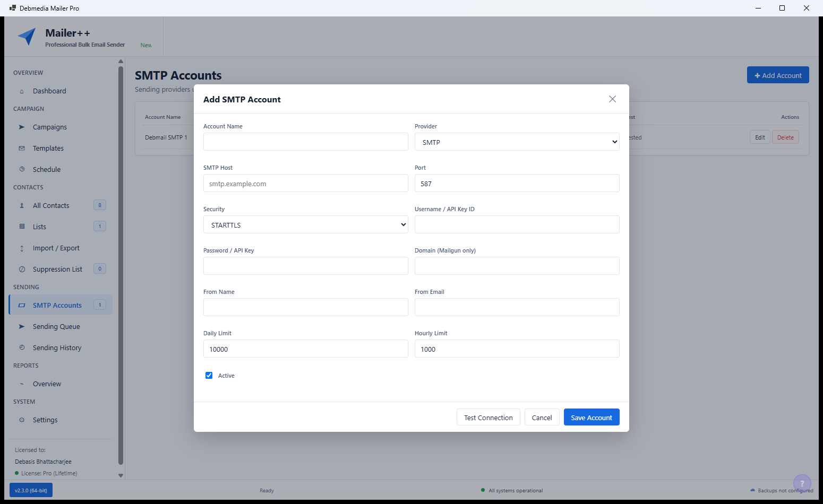
Task: Click the Sending History clock icon
Action: tap(22, 348)
